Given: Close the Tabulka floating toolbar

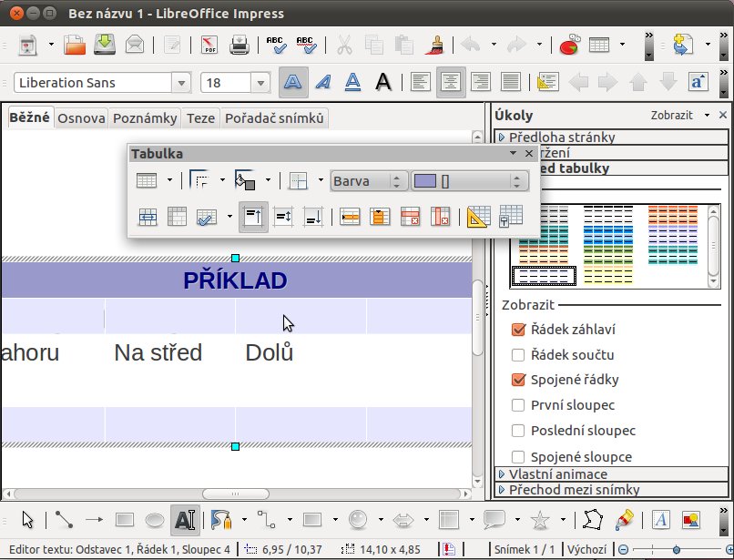Looking at the screenshot, I should tap(529, 154).
